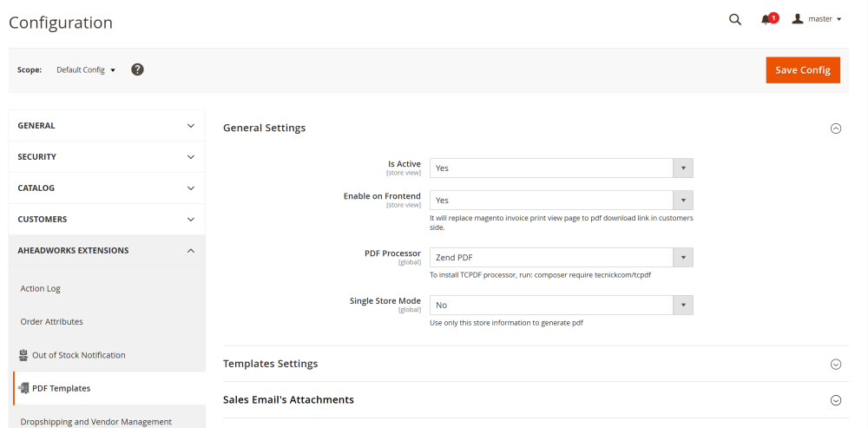The image size is (868, 428).
Task: Expand the CUSTOMERS configuration section
Action: 107,220
